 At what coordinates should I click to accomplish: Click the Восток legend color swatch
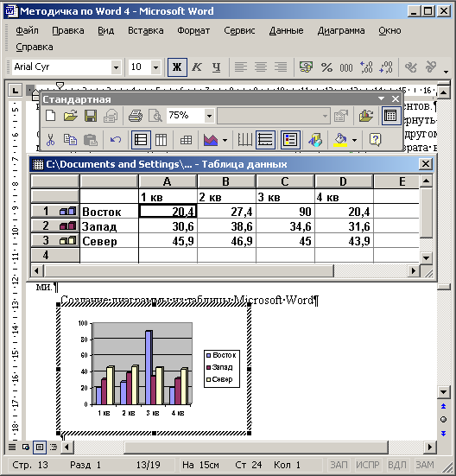tap(208, 355)
